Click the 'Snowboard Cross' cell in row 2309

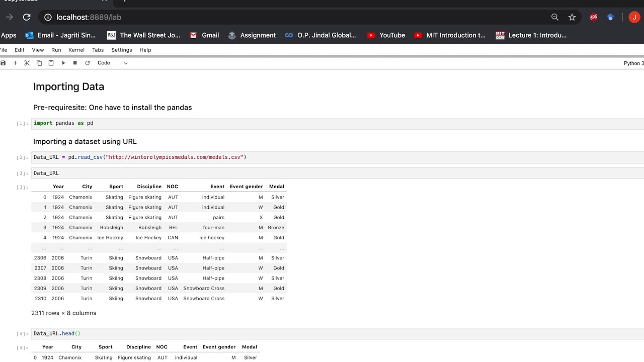[x=204, y=289]
